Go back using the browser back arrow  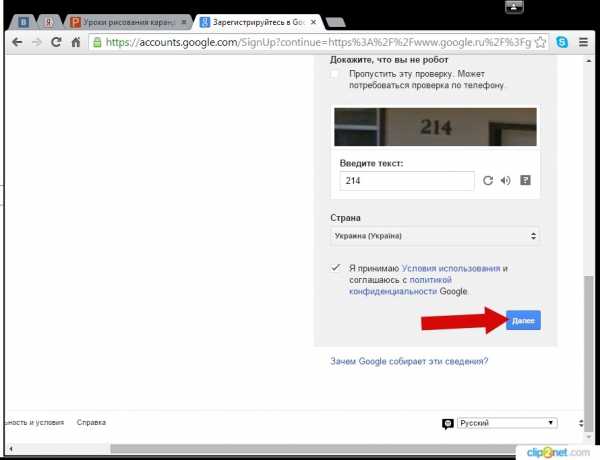point(17,42)
